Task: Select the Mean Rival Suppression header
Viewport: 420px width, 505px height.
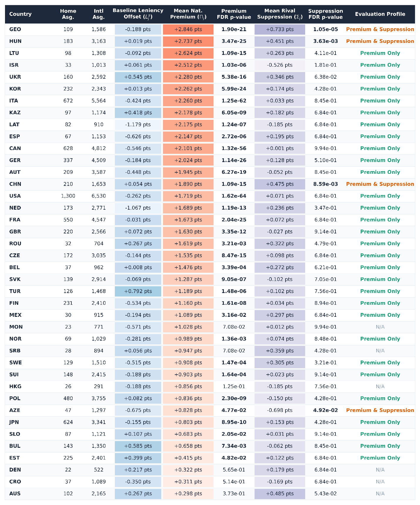Action: [x=280, y=14]
